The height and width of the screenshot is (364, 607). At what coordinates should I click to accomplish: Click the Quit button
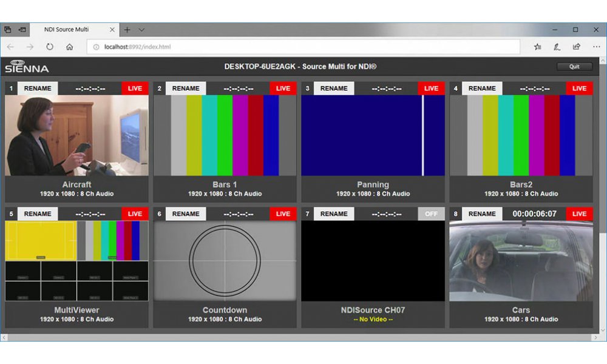(574, 67)
